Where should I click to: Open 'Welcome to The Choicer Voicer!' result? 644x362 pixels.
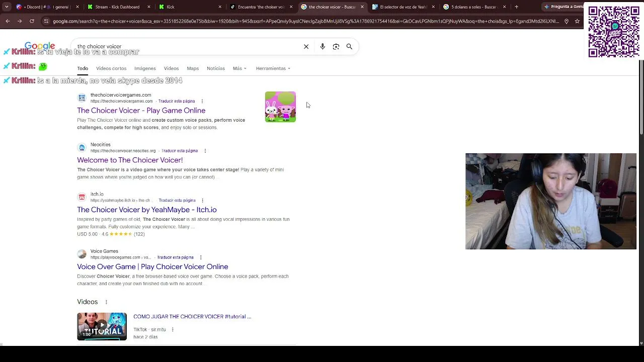[130, 160]
